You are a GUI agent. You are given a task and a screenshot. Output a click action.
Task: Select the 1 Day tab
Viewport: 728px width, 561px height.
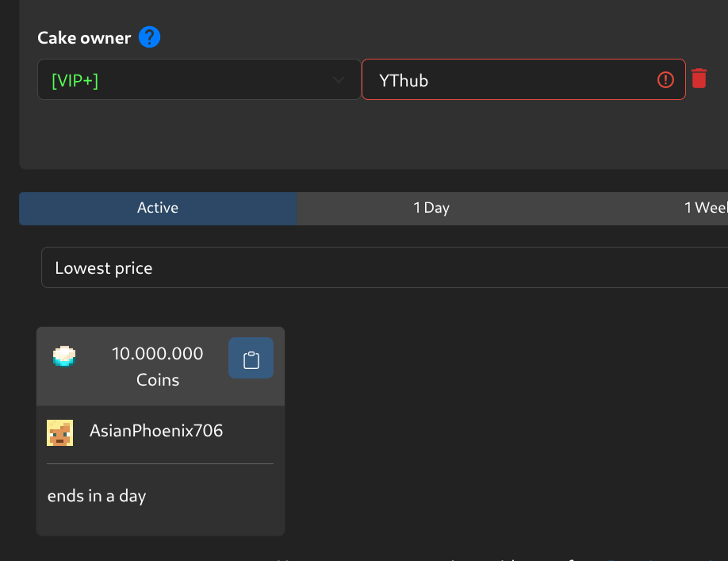(x=431, y=208)
